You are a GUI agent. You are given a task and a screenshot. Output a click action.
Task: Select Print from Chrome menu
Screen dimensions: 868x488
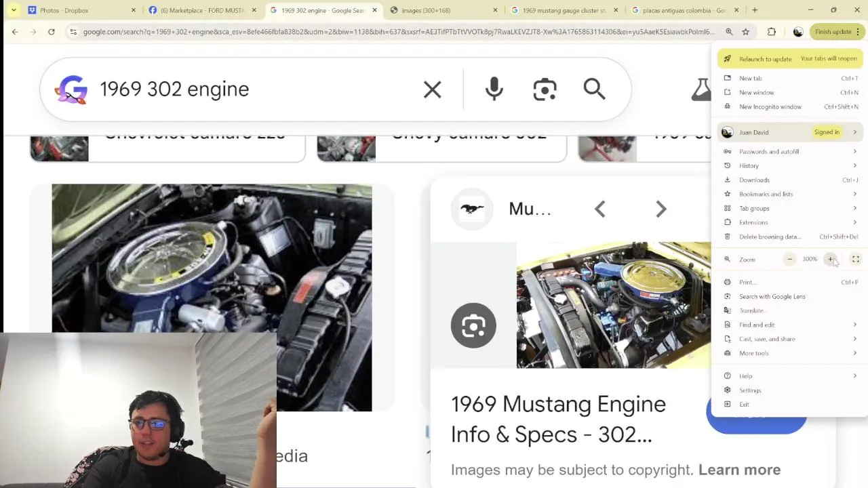pyautogui.click(x=790, y=282)
